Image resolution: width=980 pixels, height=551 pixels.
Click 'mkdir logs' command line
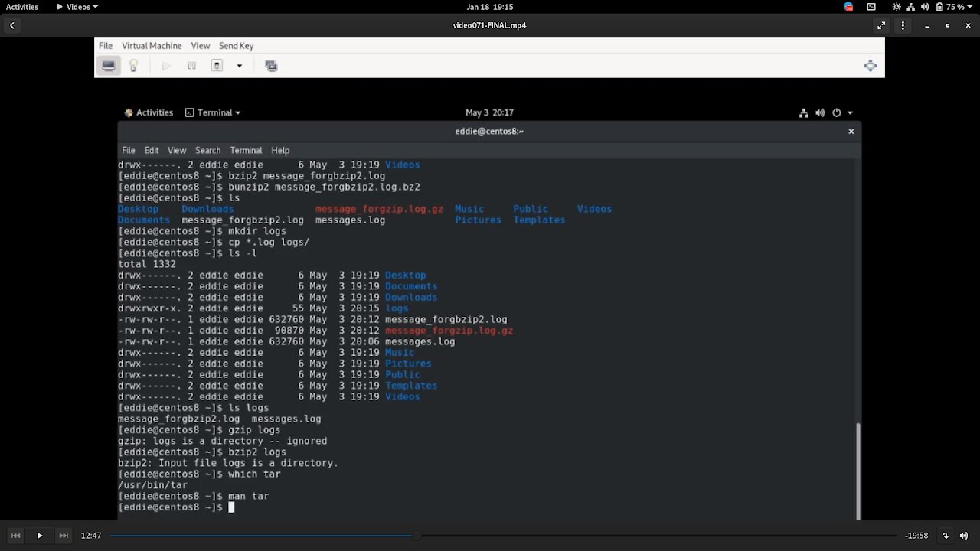[x=202, y=231]
